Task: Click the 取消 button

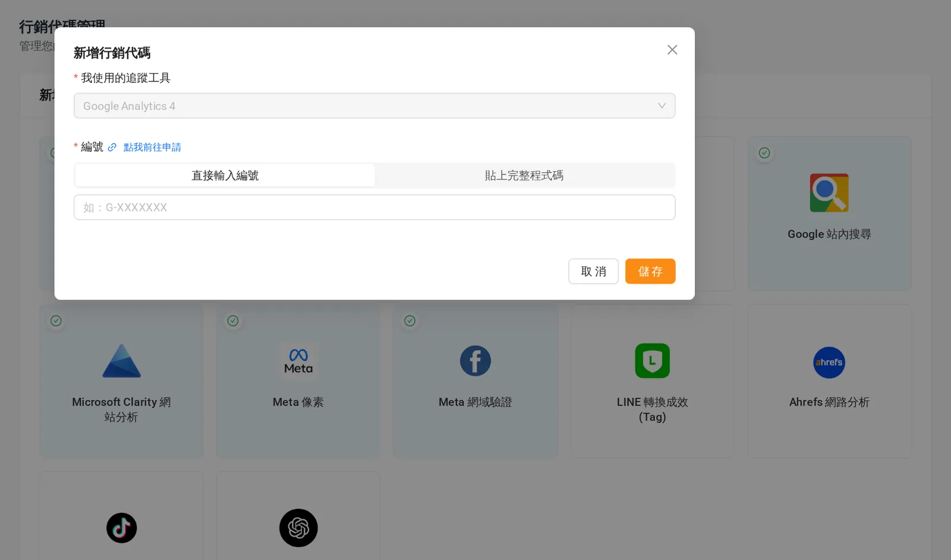Action: (x=593, y=271)
